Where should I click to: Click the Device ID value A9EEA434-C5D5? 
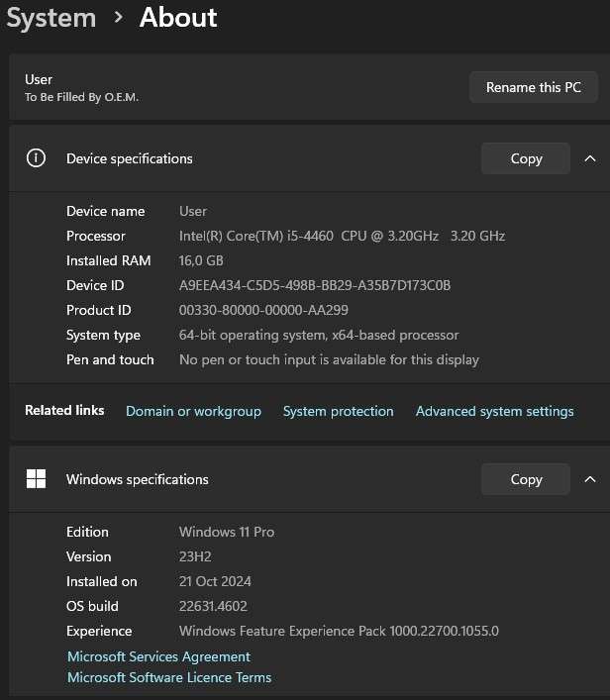point(315,285)
